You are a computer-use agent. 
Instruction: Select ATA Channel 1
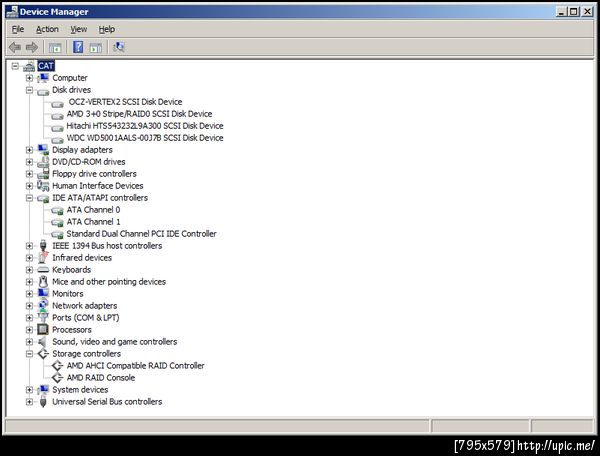click(93, 222)
